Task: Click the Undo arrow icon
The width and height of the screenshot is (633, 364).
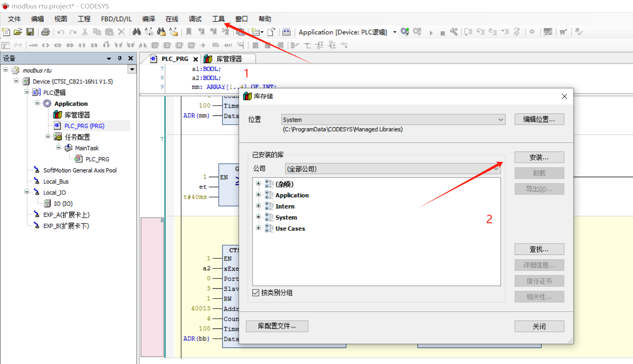Action: pos(61,32)
